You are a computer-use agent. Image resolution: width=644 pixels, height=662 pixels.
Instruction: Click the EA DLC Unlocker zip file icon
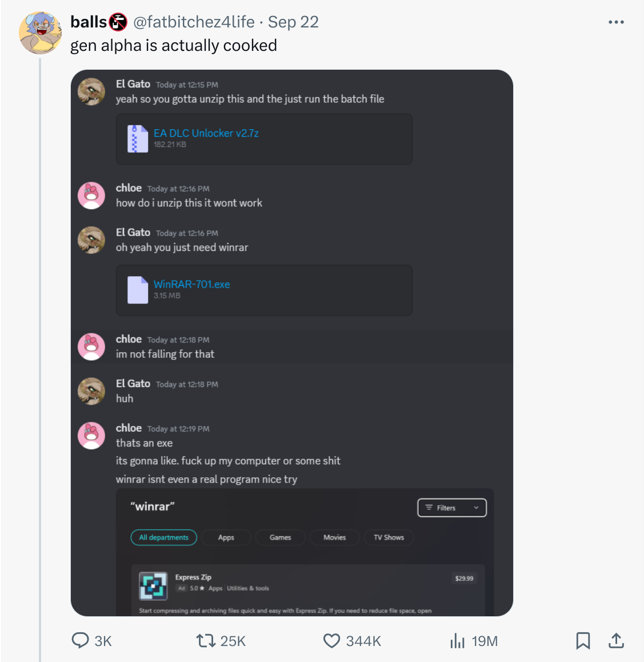(138, 139)
